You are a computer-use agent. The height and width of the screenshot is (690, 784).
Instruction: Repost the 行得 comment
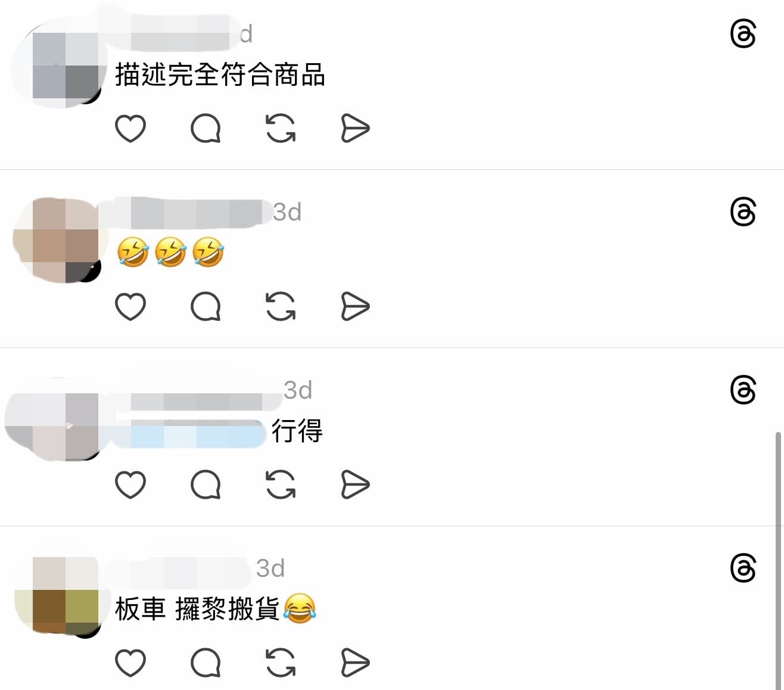pos(281,484)
